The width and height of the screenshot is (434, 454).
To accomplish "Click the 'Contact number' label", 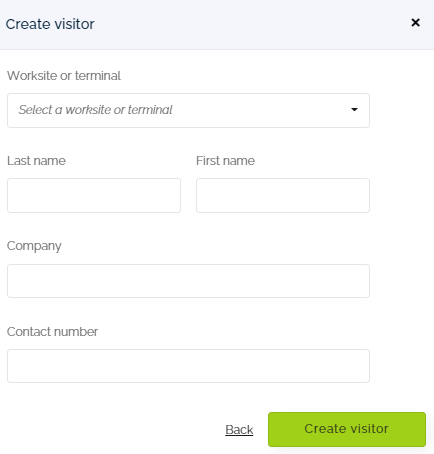I will pyautogui.click(x=52, y=332).
